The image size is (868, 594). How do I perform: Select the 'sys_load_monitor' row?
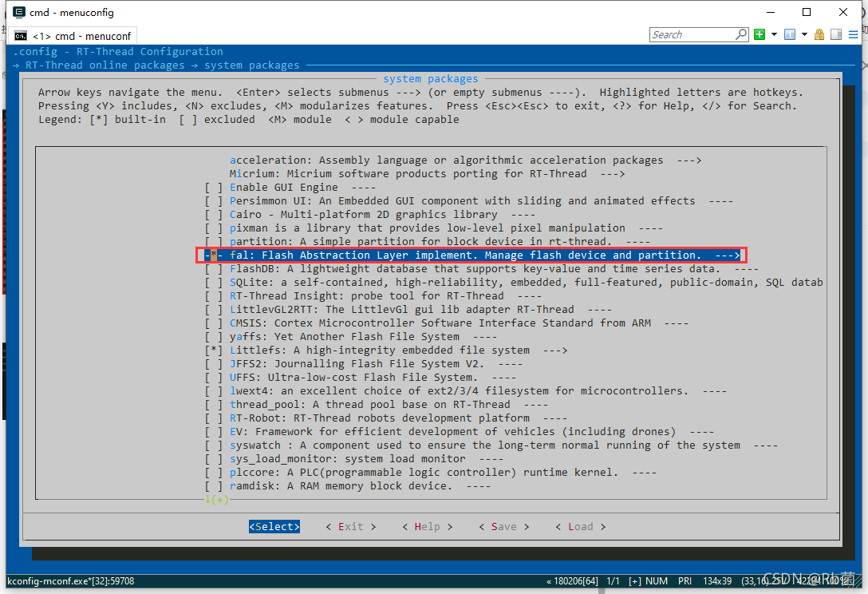[354, 459]
